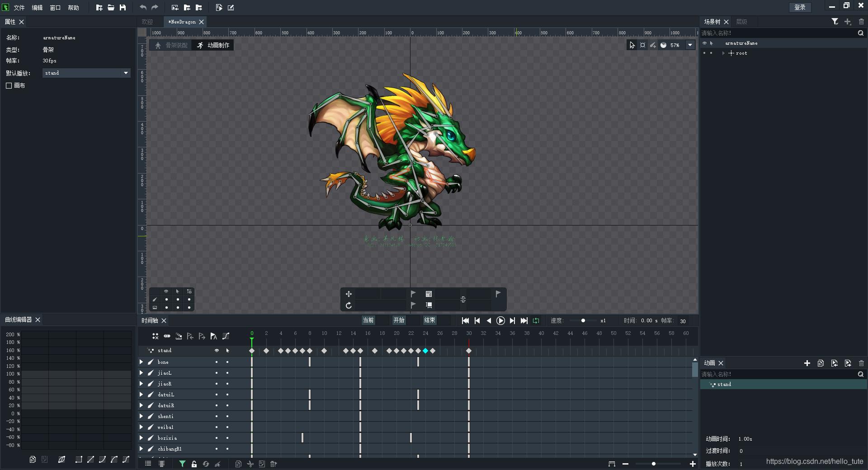This screenshot has width=868, height=470.
Task: Play the animation
Action: pos(500,320)
